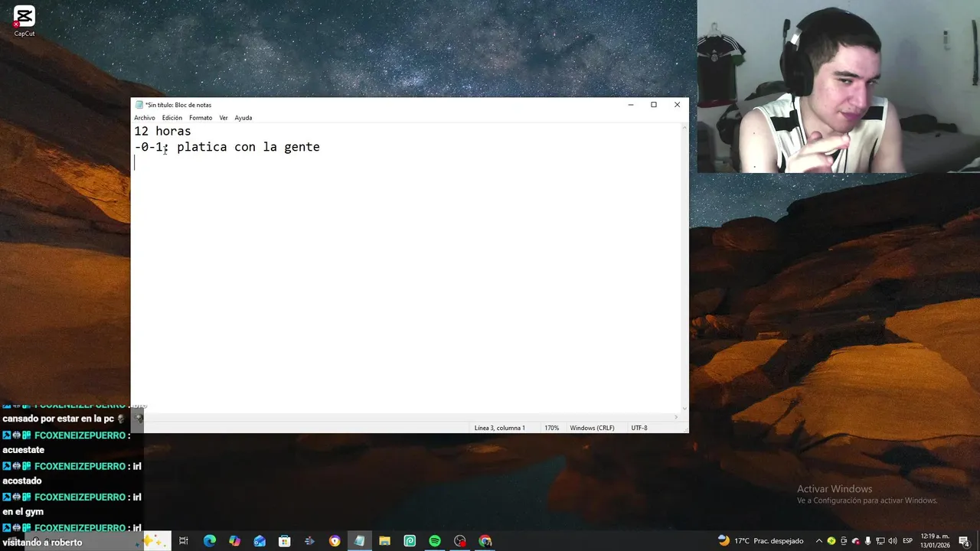Click chat message 'visitando a roberto'
Image resolution: width=980 pixels, height=551 pixels.
(x=42, y=542)
